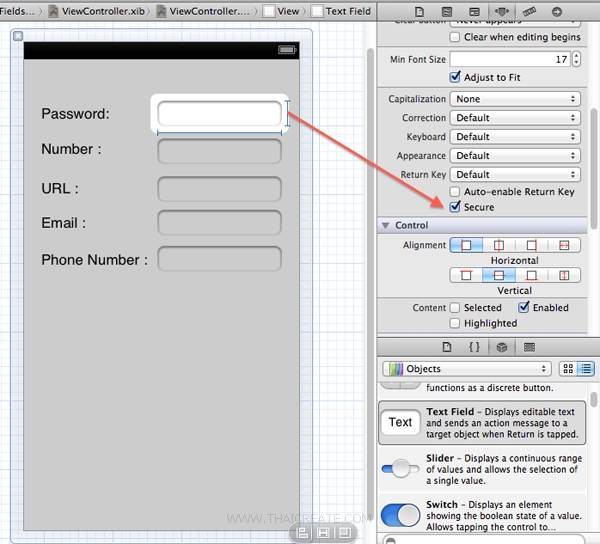Toggle the Selected content checkbox
This screenshot has height=544, width=600.
[455, 308]
